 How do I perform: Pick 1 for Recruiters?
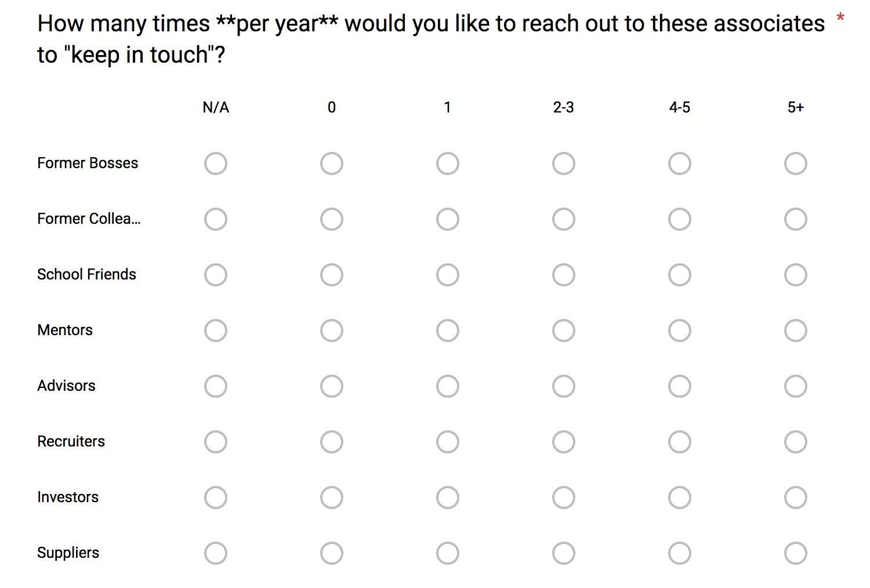[448, 442]
